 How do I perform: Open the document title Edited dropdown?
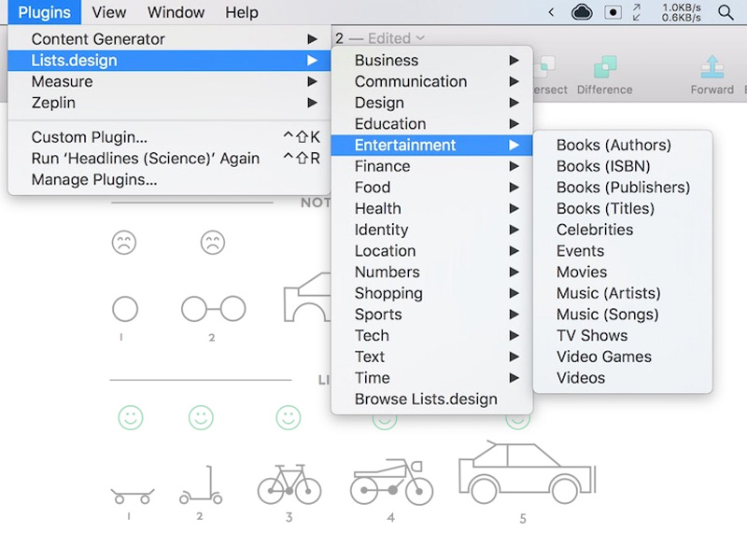396,38
